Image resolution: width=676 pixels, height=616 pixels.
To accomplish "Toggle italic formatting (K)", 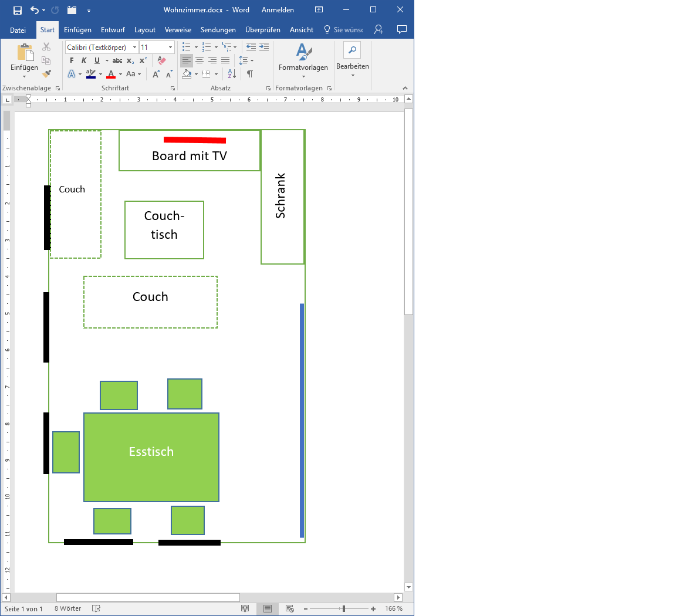I will tap(84, 60).
